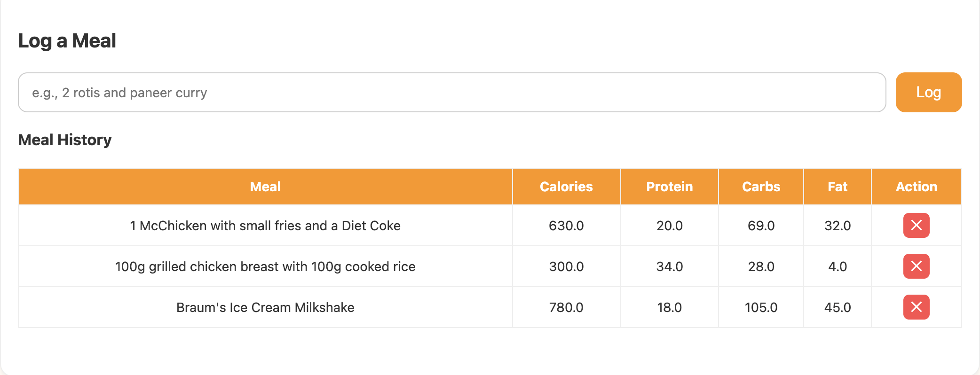980x375 pixels.
Task: Click the 105.0 carbs value
Action: [x=761, y=308]
